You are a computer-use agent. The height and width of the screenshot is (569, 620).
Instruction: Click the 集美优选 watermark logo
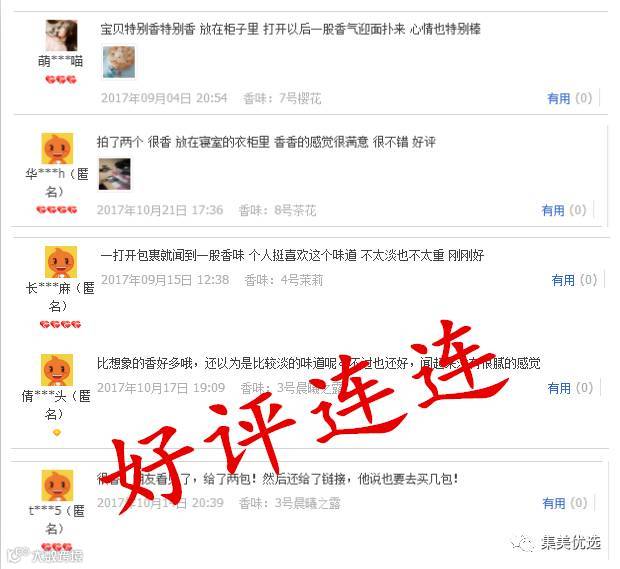pyautogui.click(x=557, y=543)
